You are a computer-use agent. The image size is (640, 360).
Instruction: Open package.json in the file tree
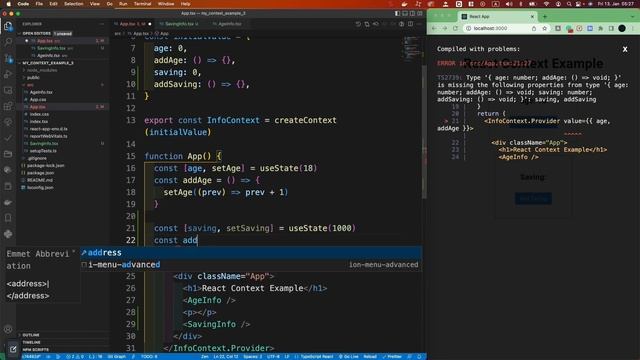40,173
